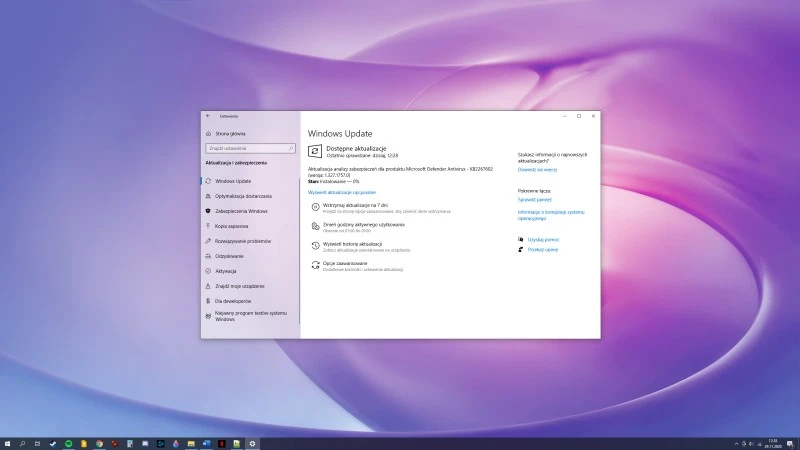Maximize the Ustawienia window
The width and height of the screenshot is (800, 450).
(x=579, y=116)
